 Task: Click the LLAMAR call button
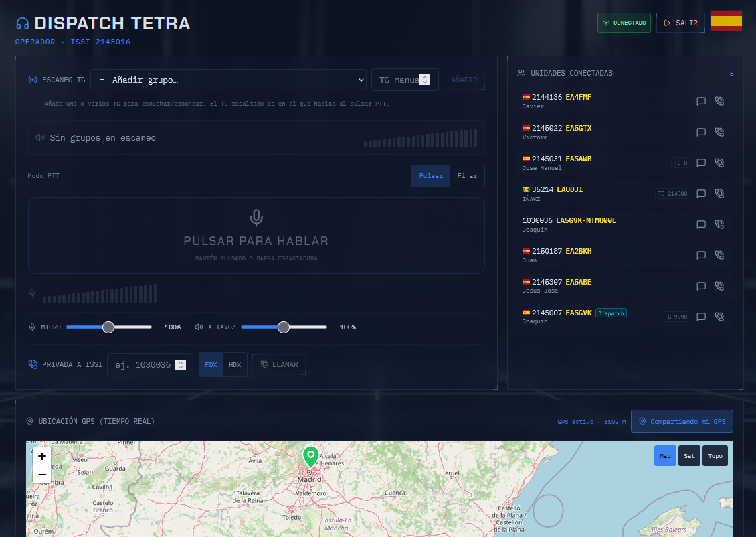[279, 365]
